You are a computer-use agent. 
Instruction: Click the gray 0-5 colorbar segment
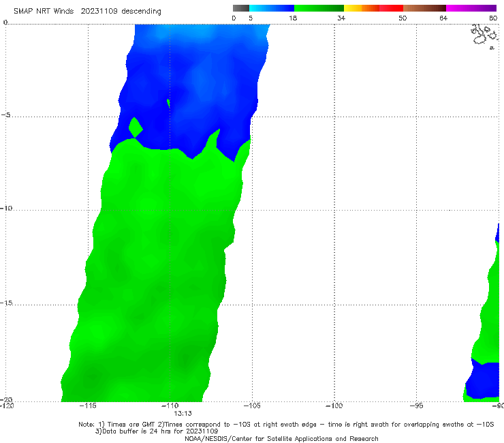(241, 8)
